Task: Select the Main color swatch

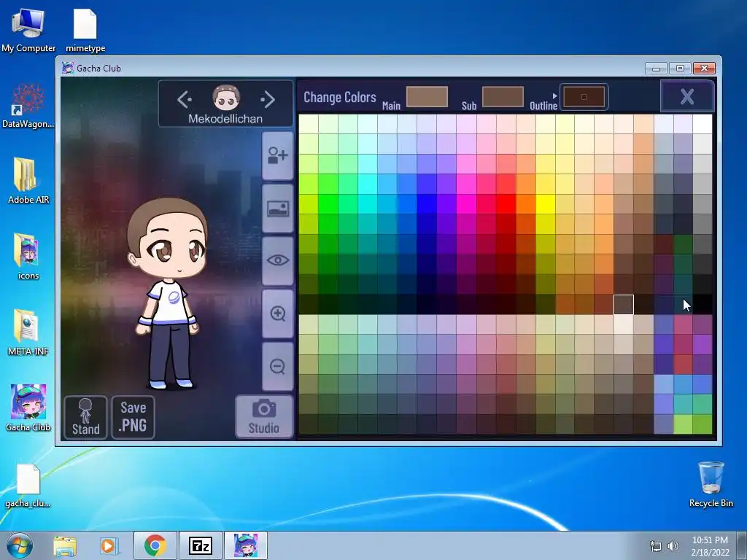Action: pyautogui.click(x=427, y=97)
